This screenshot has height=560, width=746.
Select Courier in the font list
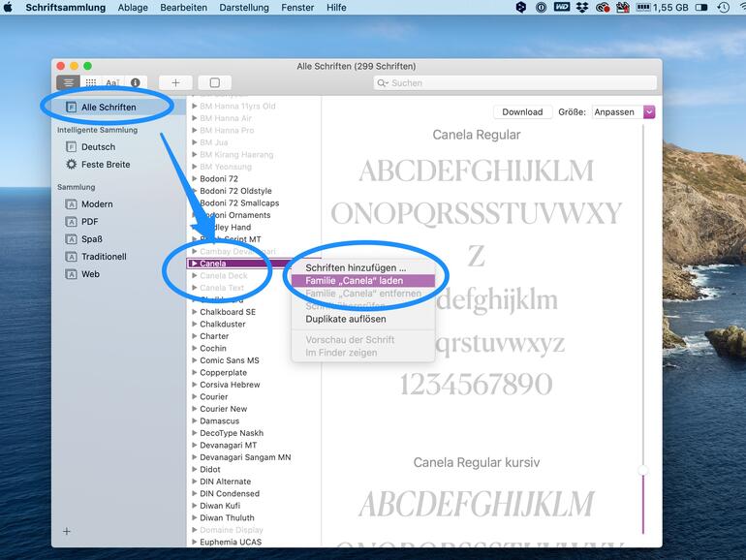pyautogui.click(x=213, y=396)
